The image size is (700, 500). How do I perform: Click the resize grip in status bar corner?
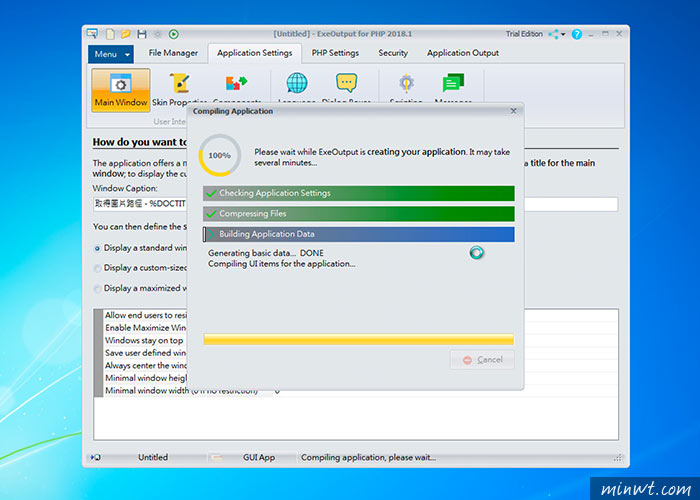[x=618, y=458]
